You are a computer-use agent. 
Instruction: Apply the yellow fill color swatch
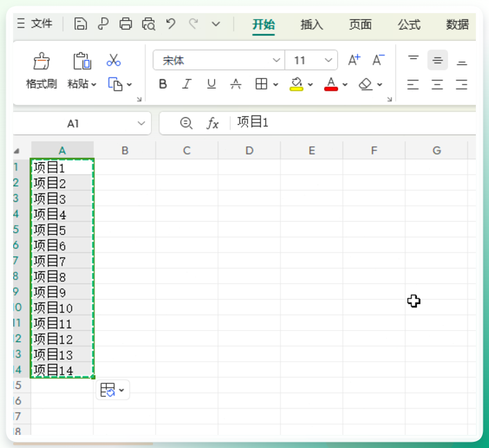tap(296, 84)
